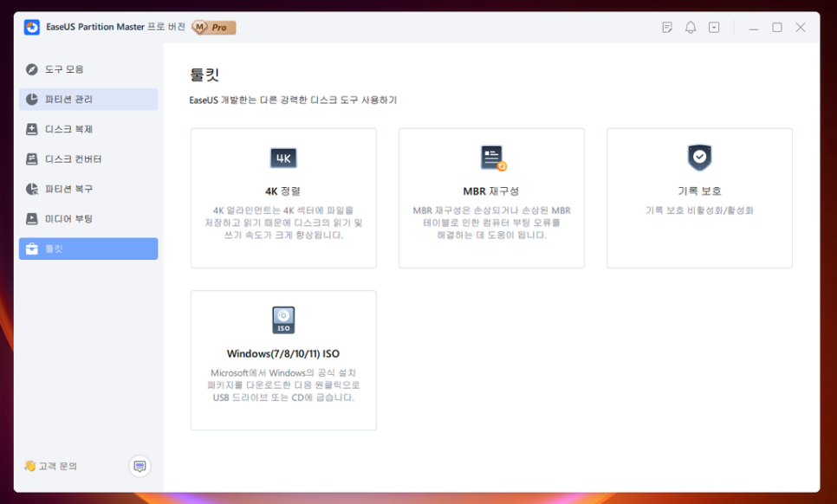Click the EaseUS subtitle below the 툴킷 heading
Viewport: 837px width, 504px height.
(x=293, y=100)
